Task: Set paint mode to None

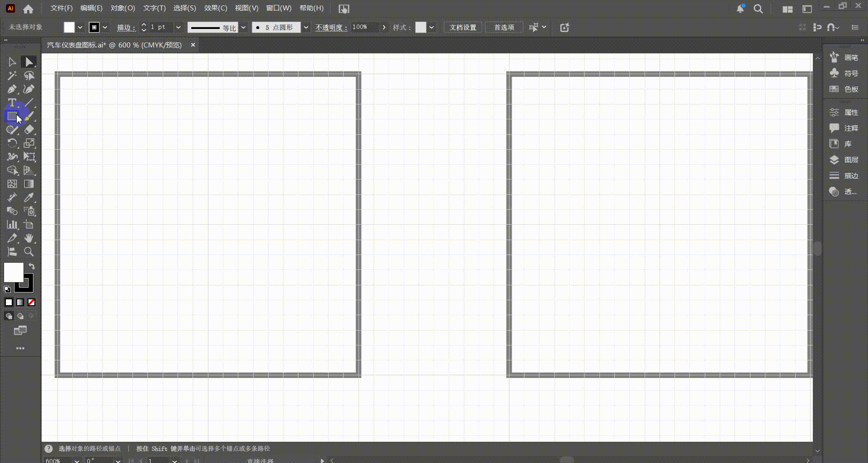Action: [31, 302]
